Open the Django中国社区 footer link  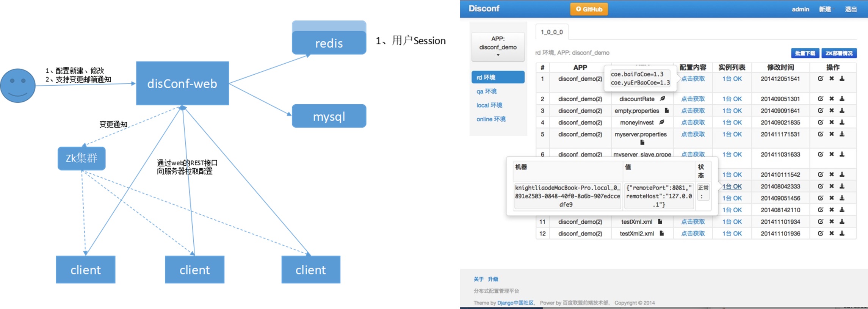(x=515, y=303)
